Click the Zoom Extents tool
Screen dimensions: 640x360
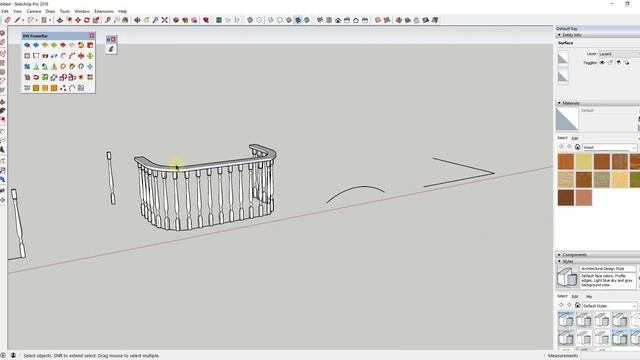point(164,20)
